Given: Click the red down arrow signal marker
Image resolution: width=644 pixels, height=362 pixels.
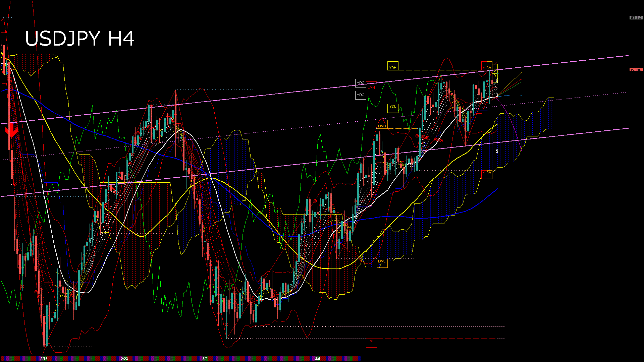Looking at the screenshot, I should pos(12,131).
